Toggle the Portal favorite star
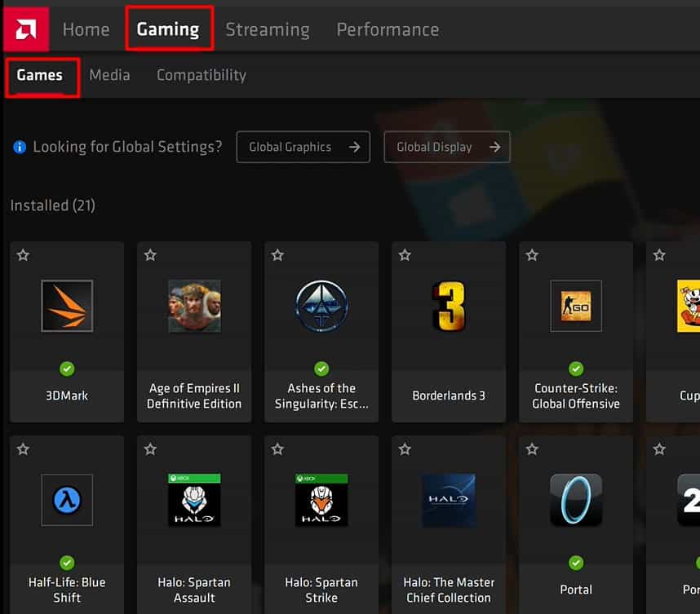700x614 pixels. [x=532, y=449]
